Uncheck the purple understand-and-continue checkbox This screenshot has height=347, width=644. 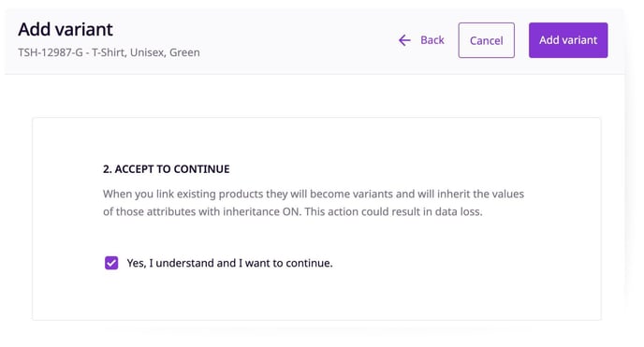pos(111,263)
